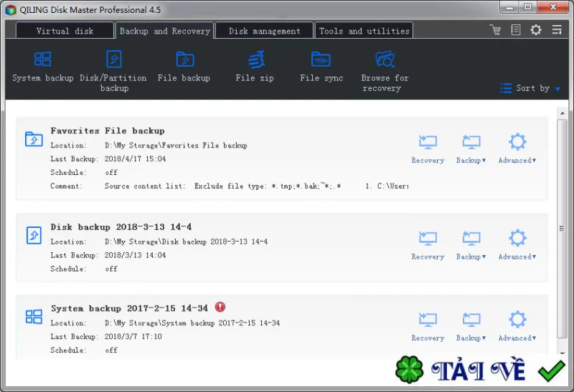Click the System backup 2017-2-15 windows icon
The height and width of the screenshot is (392, 574).
34,317
